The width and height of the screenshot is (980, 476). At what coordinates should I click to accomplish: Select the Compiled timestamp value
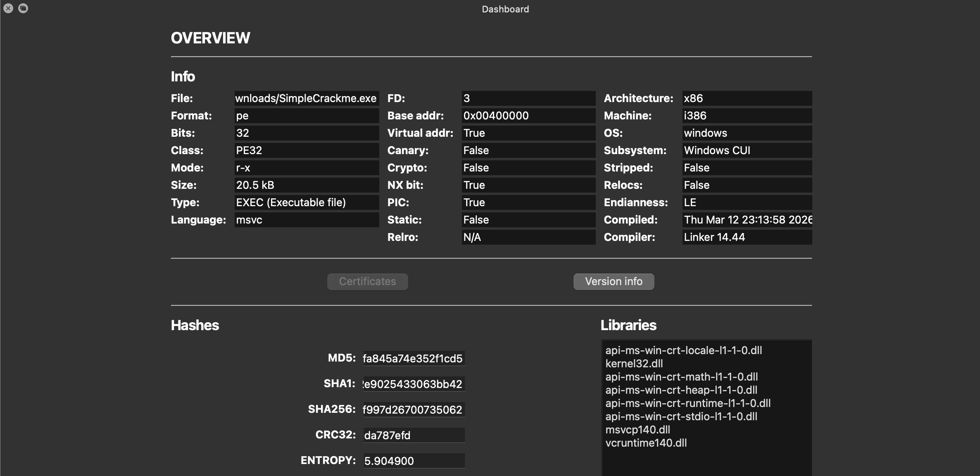[747, 220]
